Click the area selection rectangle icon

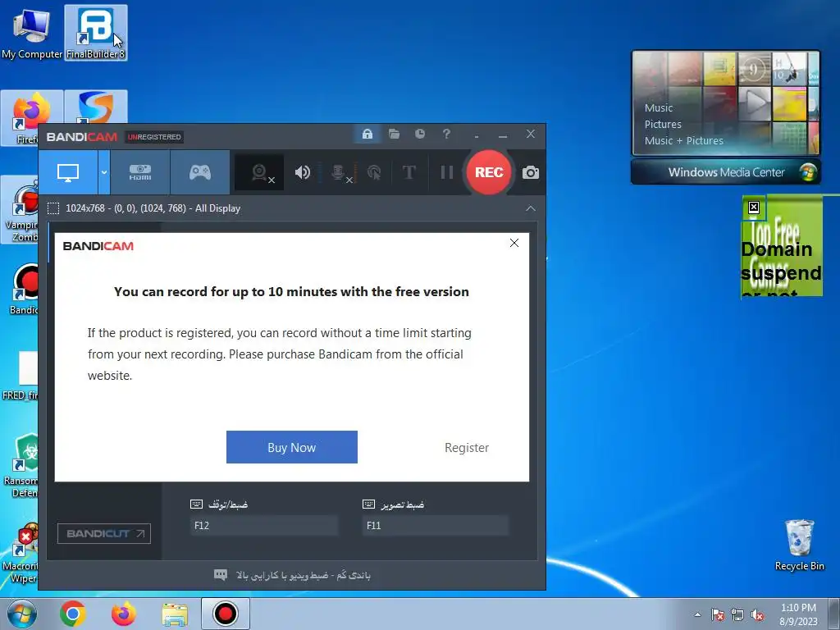click(53, 208)
